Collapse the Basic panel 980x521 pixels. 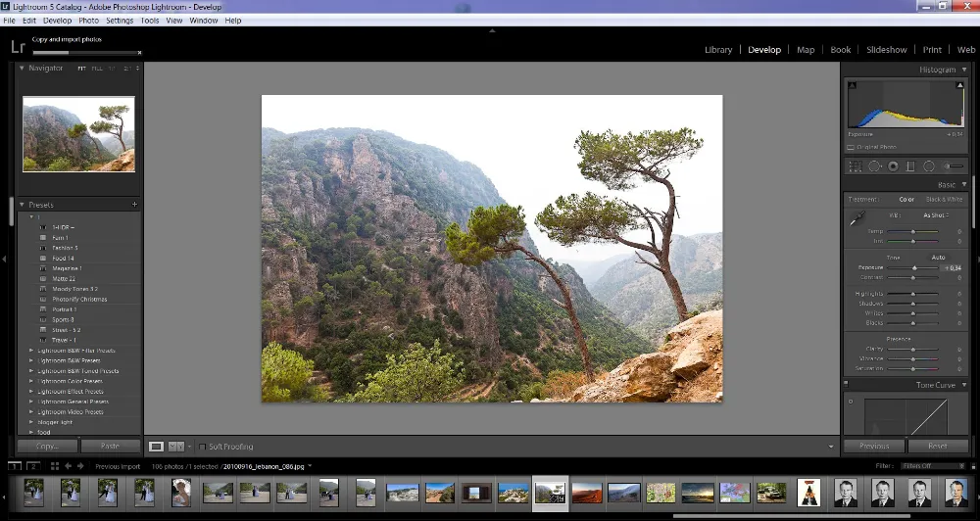coord(963,184)
